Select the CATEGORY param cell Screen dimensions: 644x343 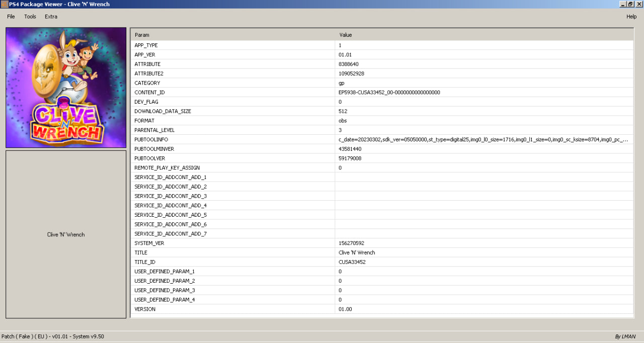(x=233, y=83)
